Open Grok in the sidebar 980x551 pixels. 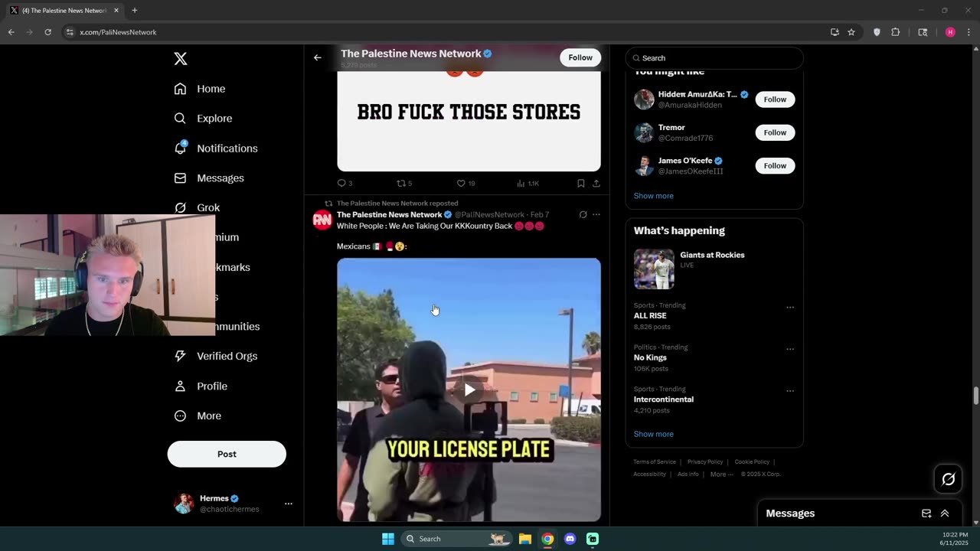[x=197, y=208]
